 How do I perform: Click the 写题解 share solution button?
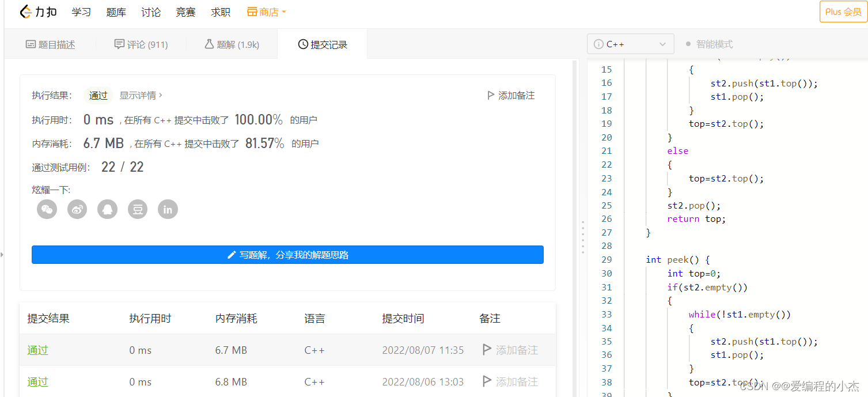tap(287, 255)
